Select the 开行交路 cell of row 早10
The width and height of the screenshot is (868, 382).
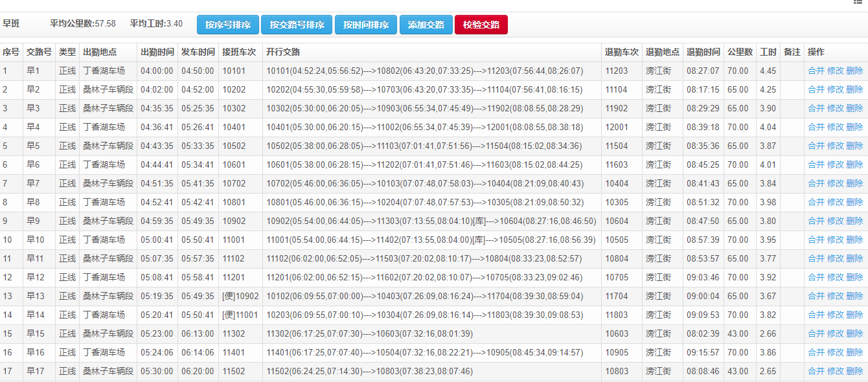[431, 240]
